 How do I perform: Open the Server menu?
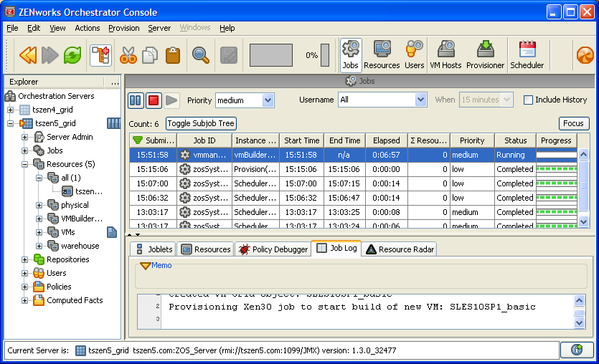point(159,28)
